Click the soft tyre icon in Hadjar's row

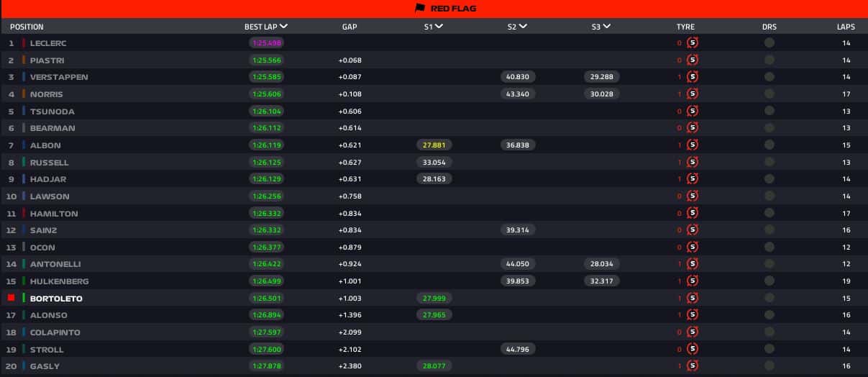point(693,179)
